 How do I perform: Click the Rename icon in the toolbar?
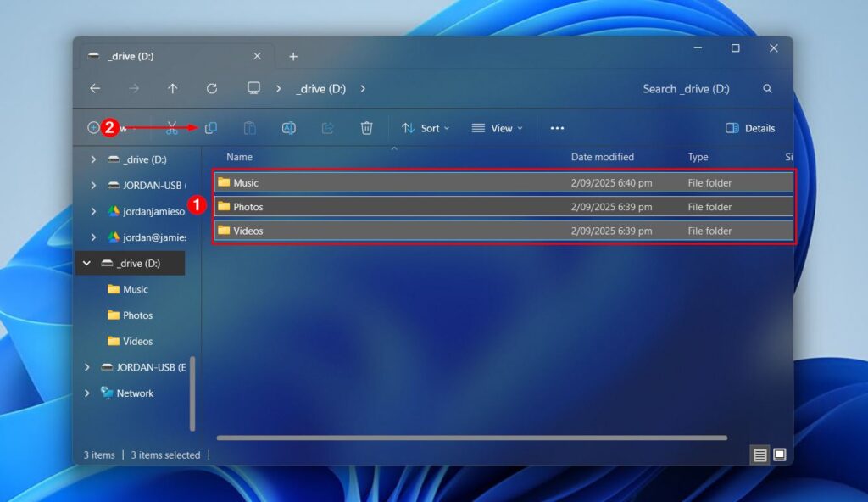[x=288, y=128]
